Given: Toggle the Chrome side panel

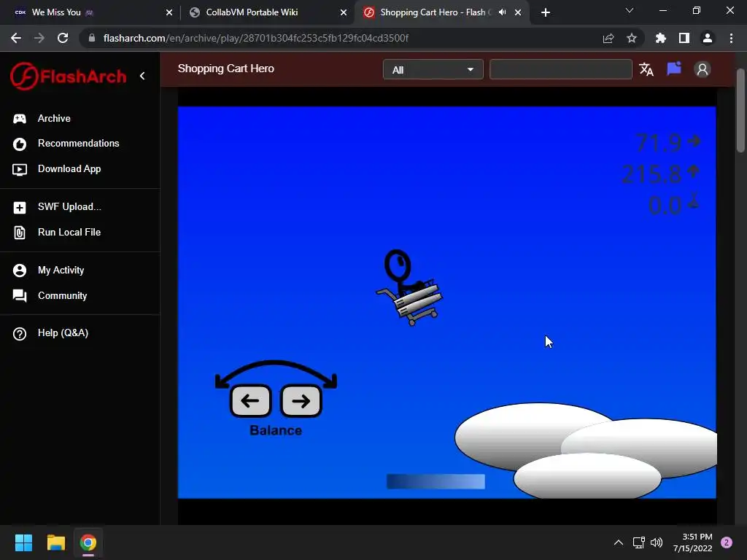Looking at the screenshot, I should (x=684, y=38).
